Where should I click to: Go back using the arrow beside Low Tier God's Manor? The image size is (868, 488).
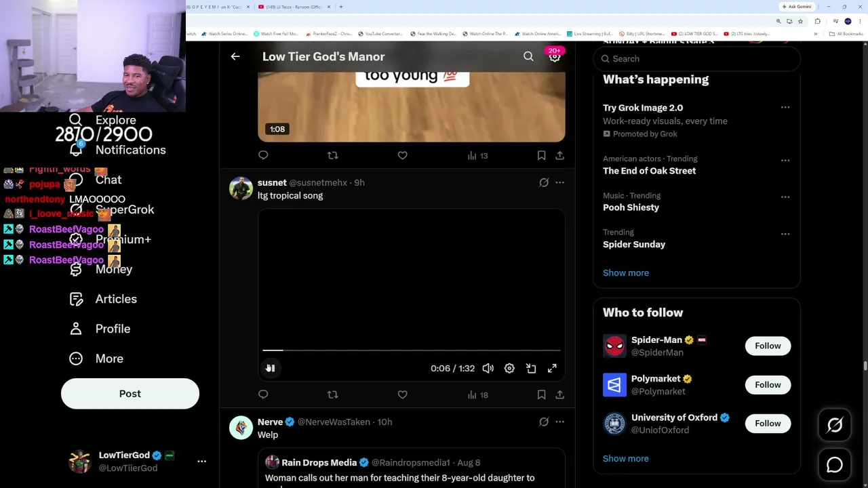click(x=235, y=57)
